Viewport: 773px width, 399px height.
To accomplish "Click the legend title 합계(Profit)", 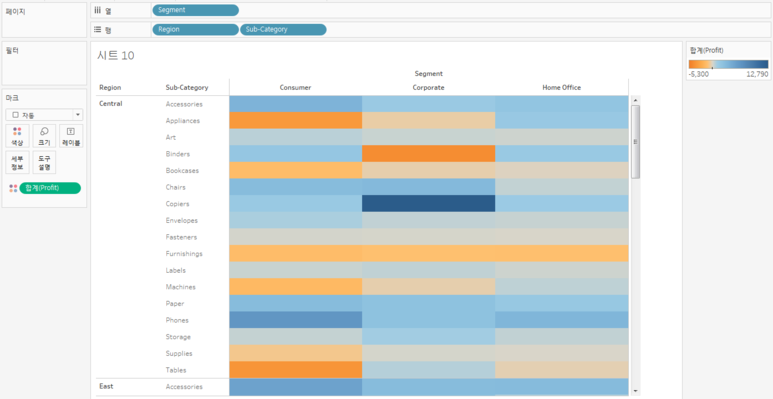I will 706,50.
